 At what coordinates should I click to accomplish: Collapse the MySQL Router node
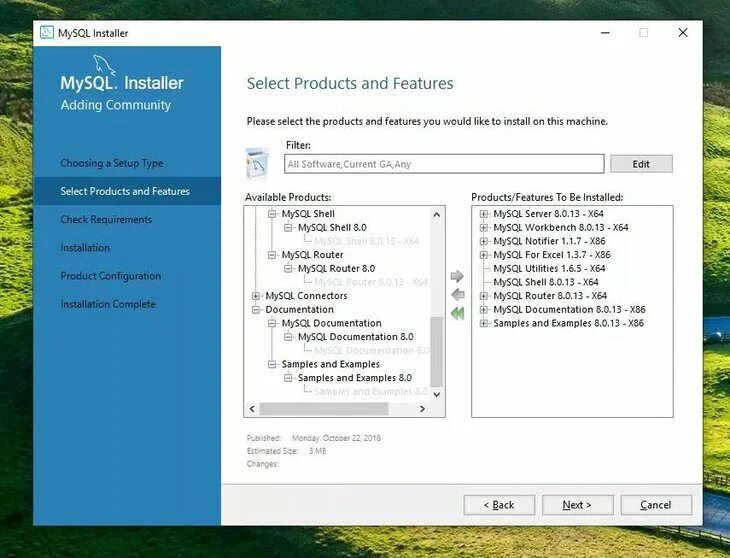272,255
